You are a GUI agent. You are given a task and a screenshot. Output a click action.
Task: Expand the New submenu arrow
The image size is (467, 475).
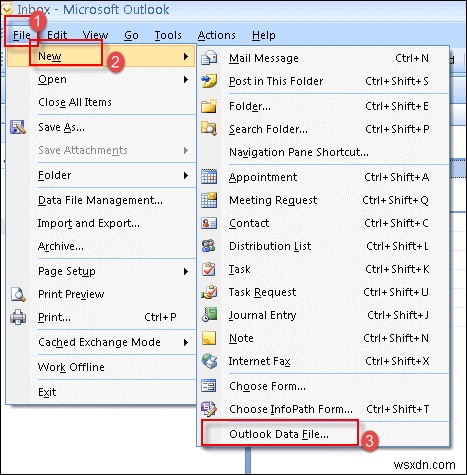pos(186,56)
